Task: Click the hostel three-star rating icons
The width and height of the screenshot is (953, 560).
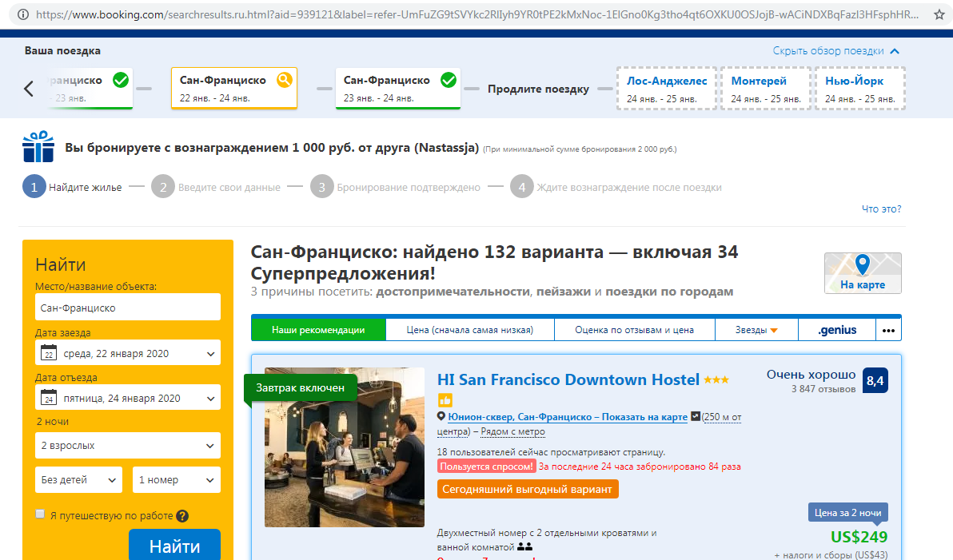Action: [x=716, y=380]
